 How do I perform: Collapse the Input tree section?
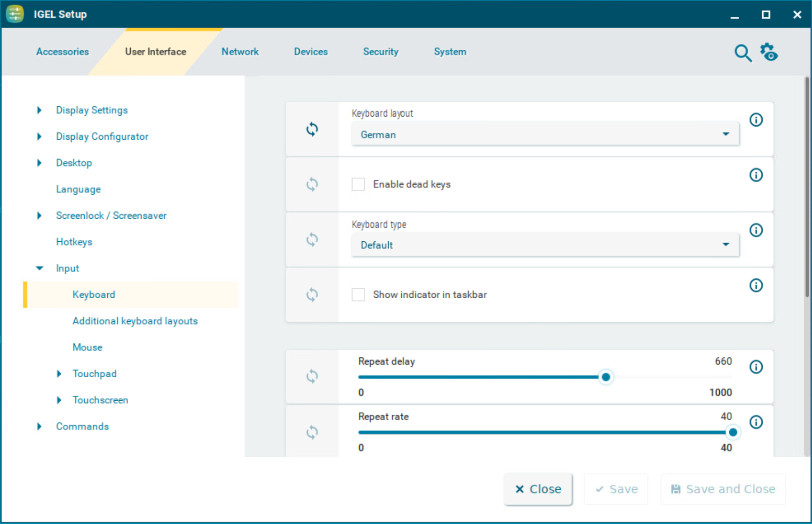click(40, 268)
